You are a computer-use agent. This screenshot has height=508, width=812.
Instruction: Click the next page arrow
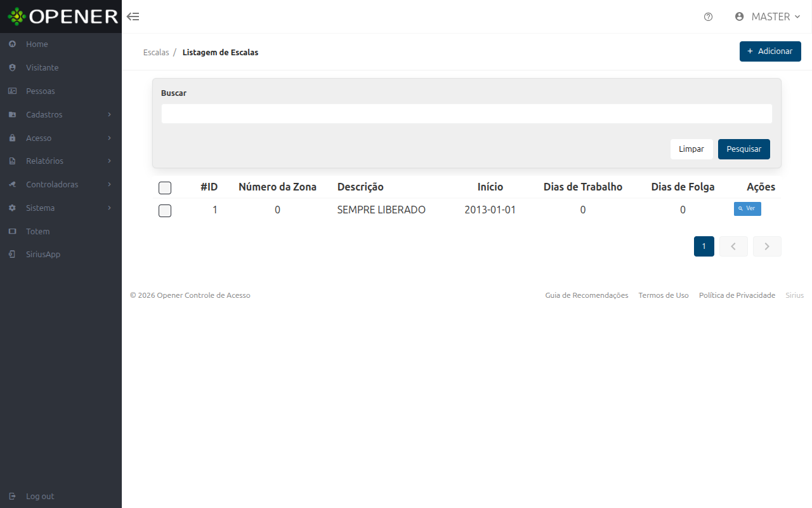click(767, 246)
